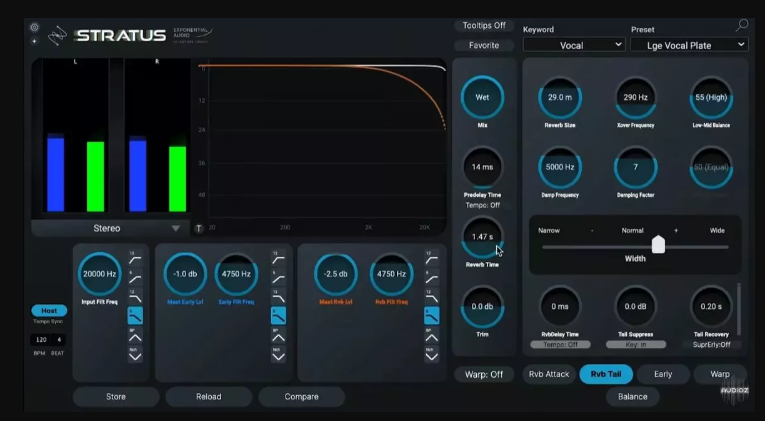The image size is (765, 421).
Task: Switch to the Rvb Tail tab
Action: (606, 374)
